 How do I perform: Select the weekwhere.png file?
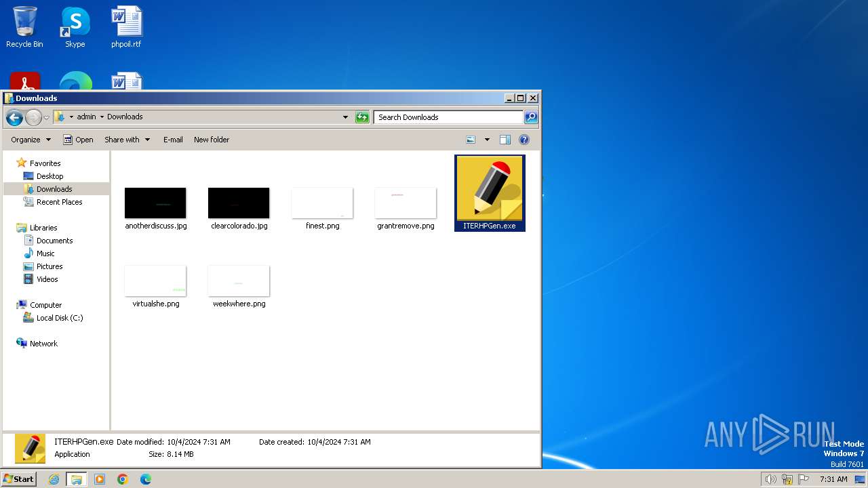[239, 287]
